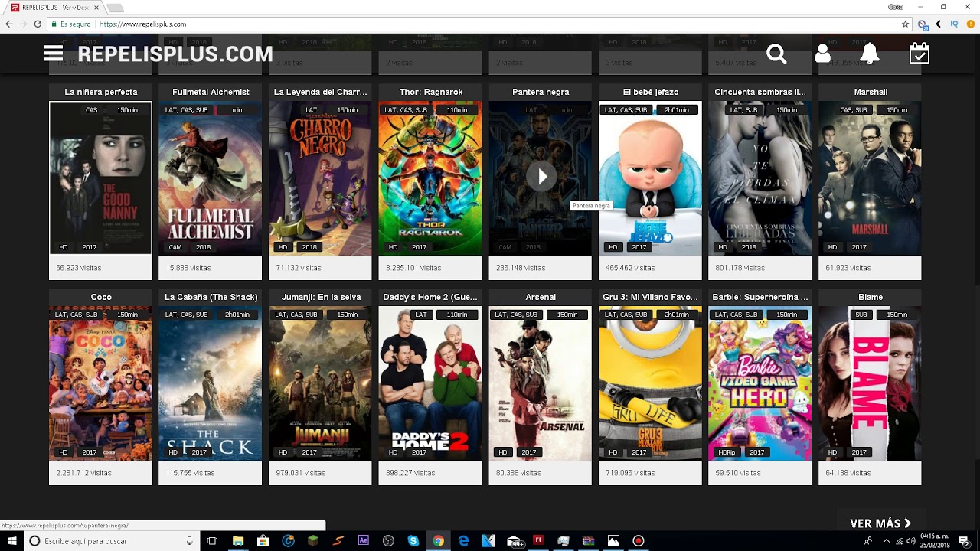Open El bebé jefazo title link
The height and width of the screenshot is (551, 980).
coord(650,92)
